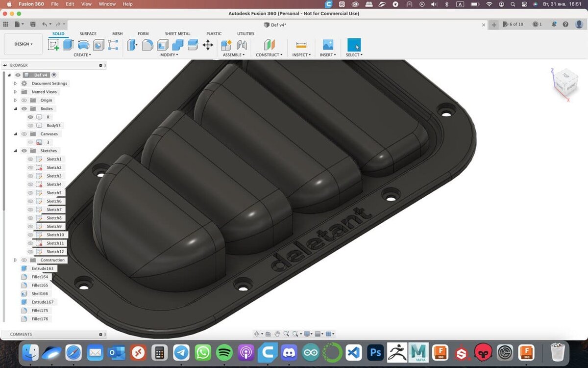Toggle visibility of Body53

(31, 126)
